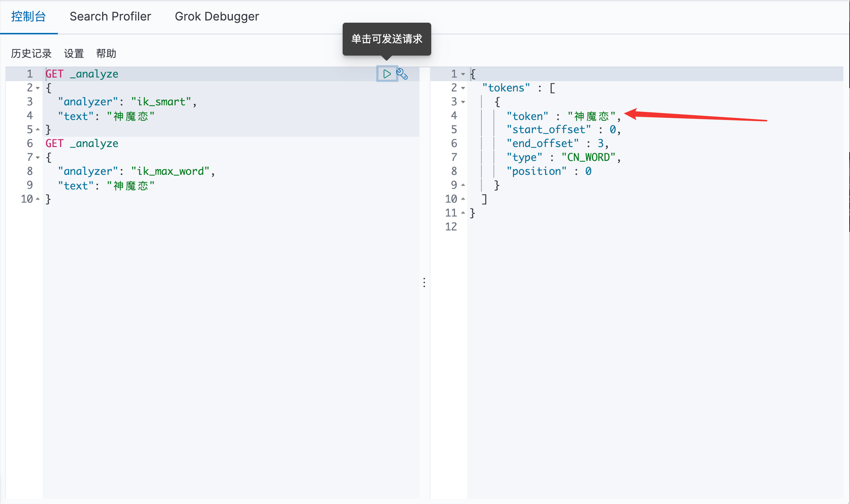The height and width of the screenshot is (504, 850).
Task: Click the second GET _analyze request line
Action: [82, 143]
